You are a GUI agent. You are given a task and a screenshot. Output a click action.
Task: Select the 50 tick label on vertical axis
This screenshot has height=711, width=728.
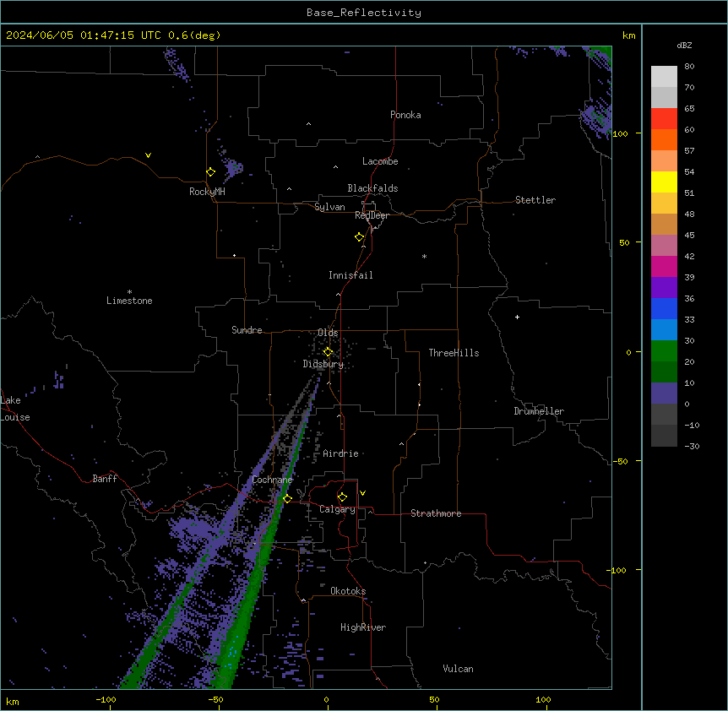[x=624, y=242]
